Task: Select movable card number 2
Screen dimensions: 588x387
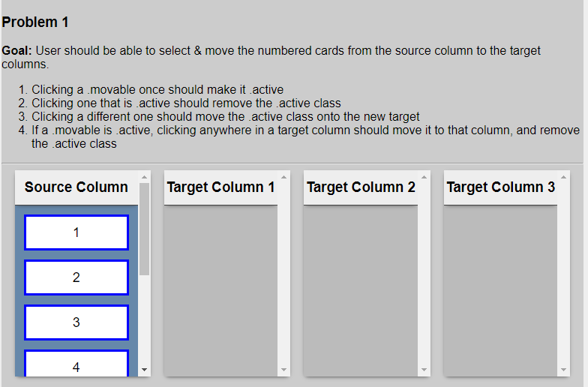Action: 76,277
